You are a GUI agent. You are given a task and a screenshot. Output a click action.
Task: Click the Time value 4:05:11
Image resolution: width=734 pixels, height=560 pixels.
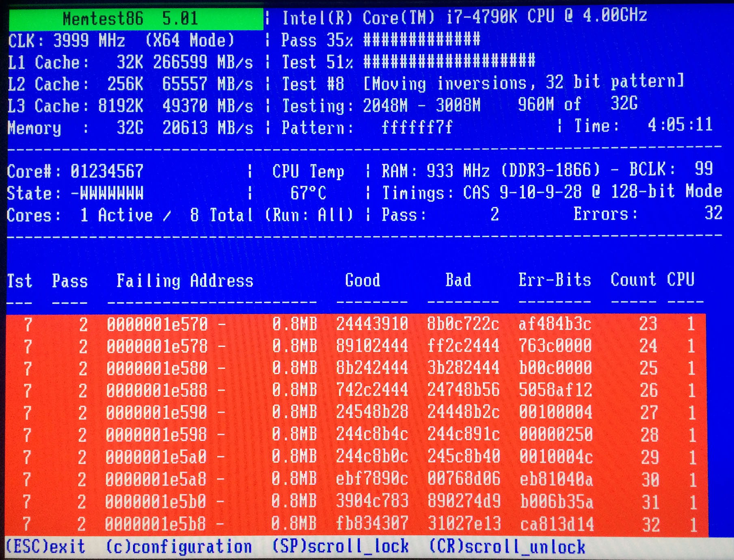click(x=680, y=125)
